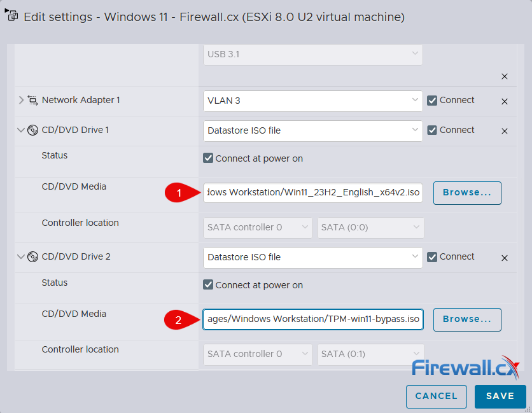Uncheck Connect at power on for Drive 1
Image resolution: width=532 pixels, height=413 pixels.
(x=208, y=158)
